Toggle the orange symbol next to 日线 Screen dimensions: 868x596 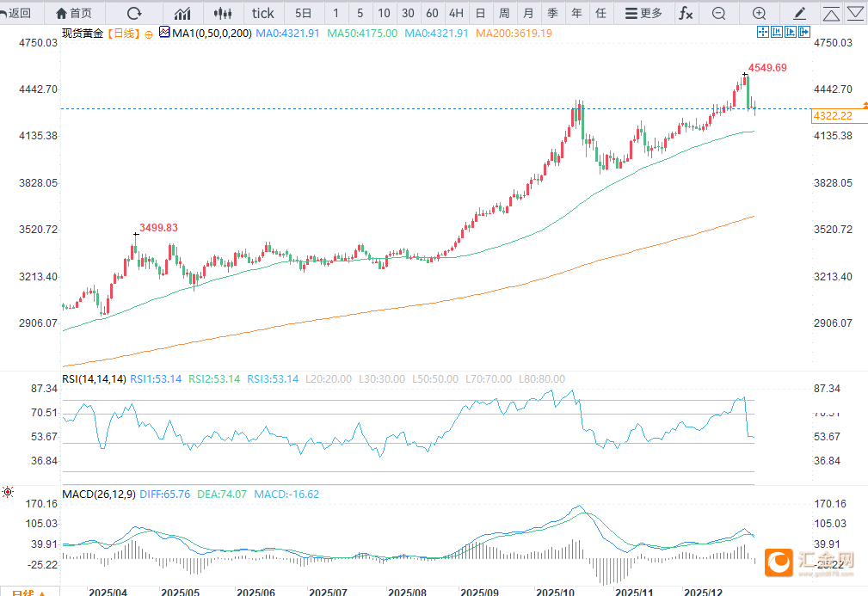147,33
